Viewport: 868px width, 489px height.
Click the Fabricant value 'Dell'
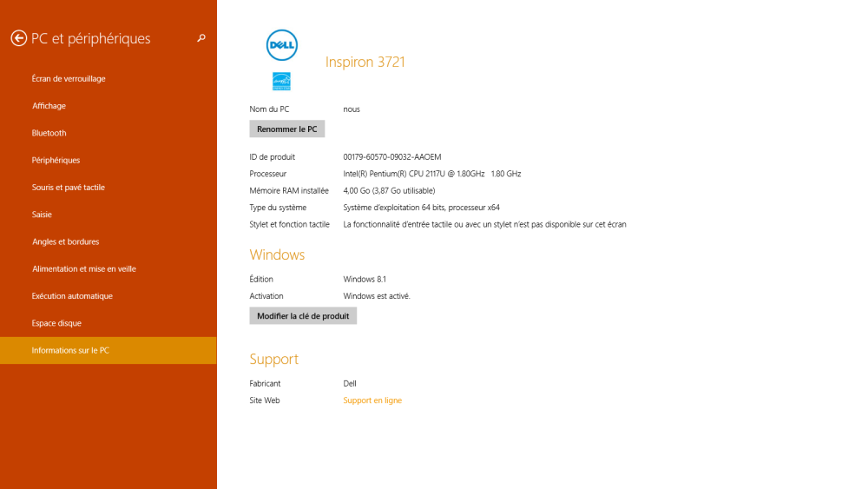pos(350,383)
